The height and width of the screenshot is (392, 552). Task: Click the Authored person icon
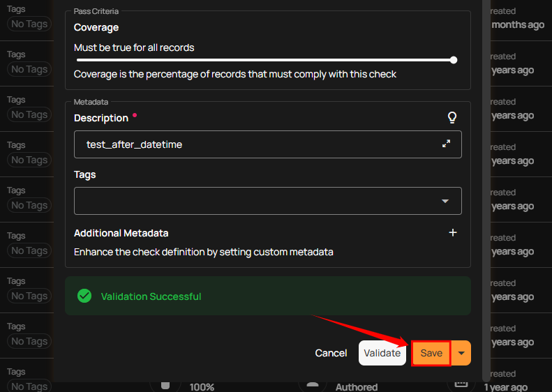click(313, 386)
